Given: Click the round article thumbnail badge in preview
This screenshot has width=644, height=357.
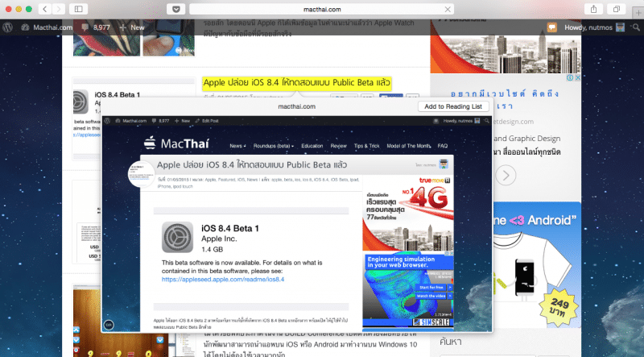Looking at the screenshot, I should pos(141,174).
